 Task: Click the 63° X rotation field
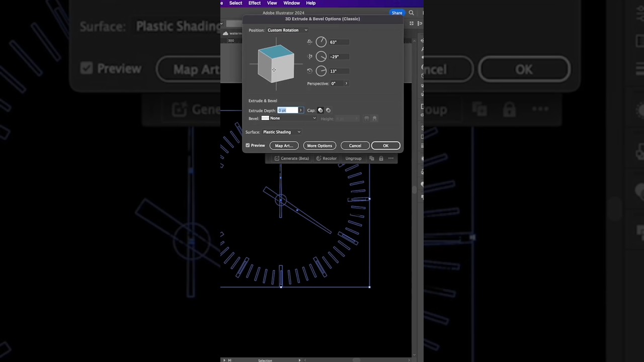[x=339, y=42]
